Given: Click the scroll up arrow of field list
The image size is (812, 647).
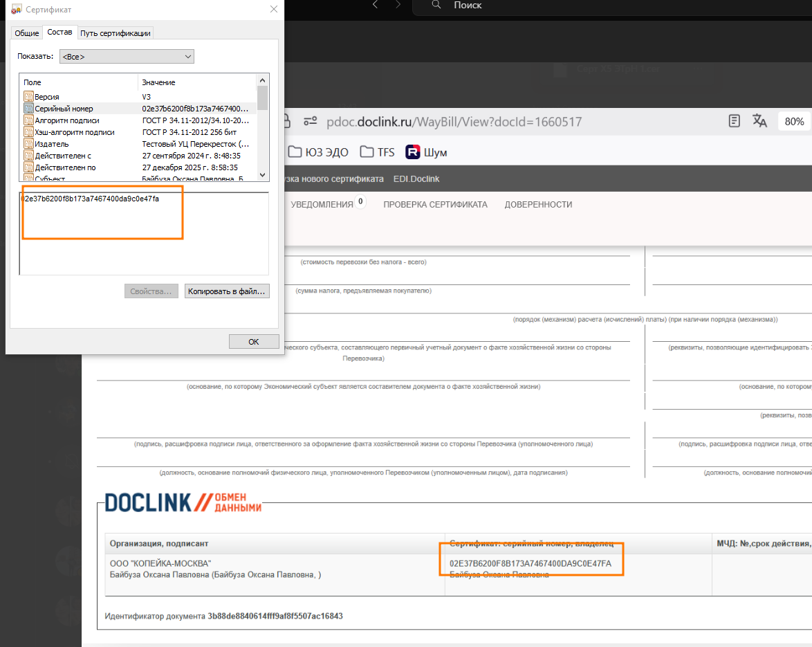Looking at the screenshot, I should (x=262, y=80).
